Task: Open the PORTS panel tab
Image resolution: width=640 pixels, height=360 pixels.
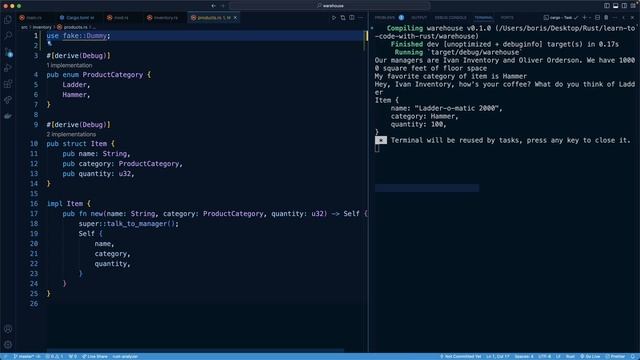Action: tap(507, 18)
